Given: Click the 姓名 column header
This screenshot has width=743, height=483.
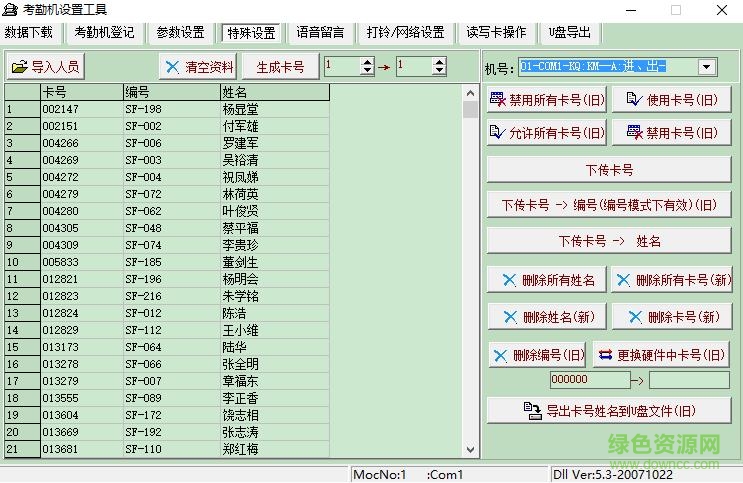Looking at the screenshot, I should point(275,92).
